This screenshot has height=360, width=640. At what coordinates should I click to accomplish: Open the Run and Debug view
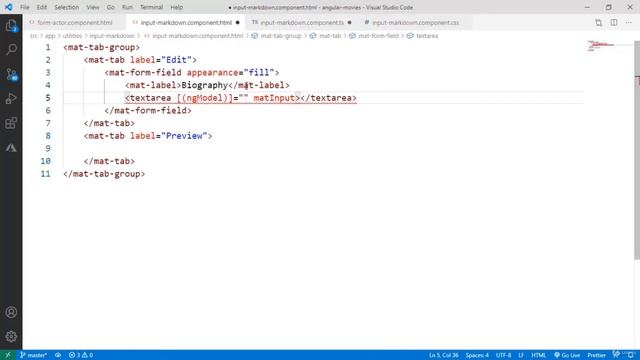tap(11, 98)
